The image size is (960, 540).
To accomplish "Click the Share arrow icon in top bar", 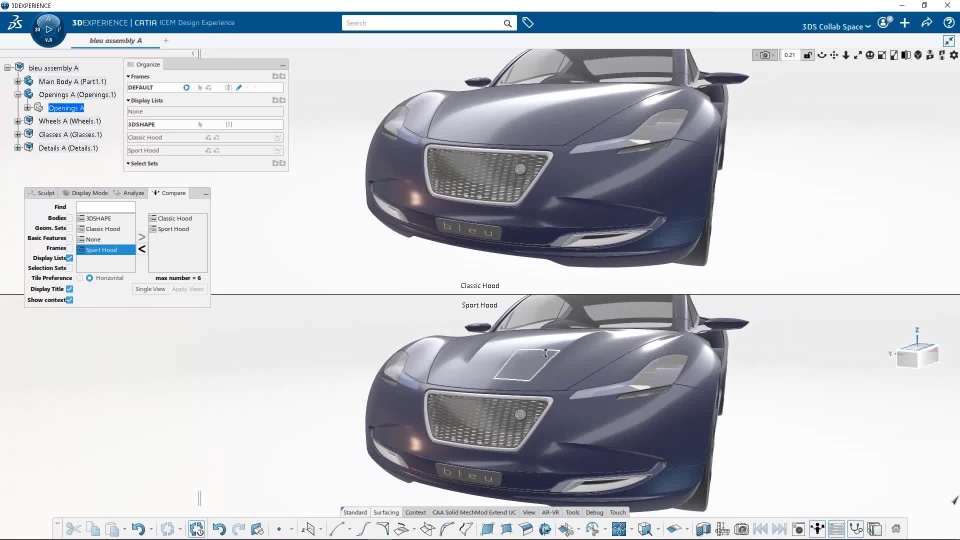I will point(926,23).
